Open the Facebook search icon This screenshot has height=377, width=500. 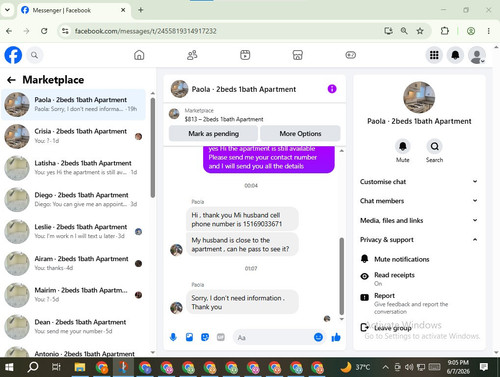pos(34,55)
